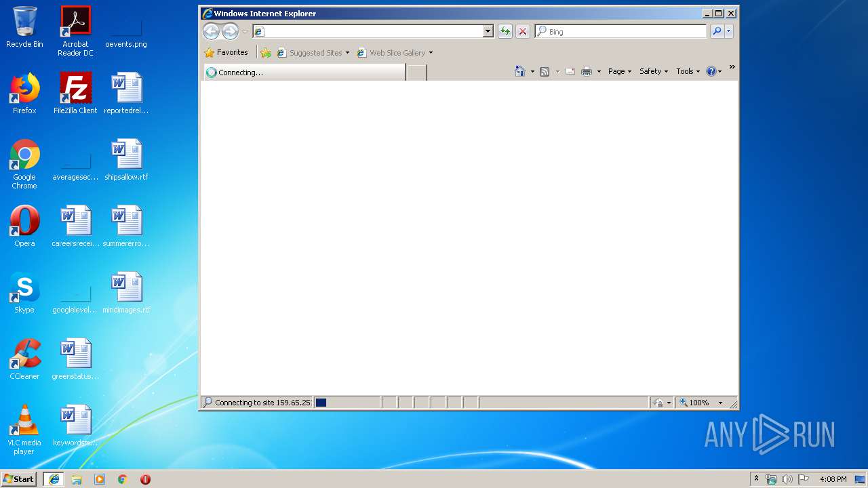Click the Read Mail icon
Image resolution: width=868 pixels, height=488 pixels.
coord(570,71)
